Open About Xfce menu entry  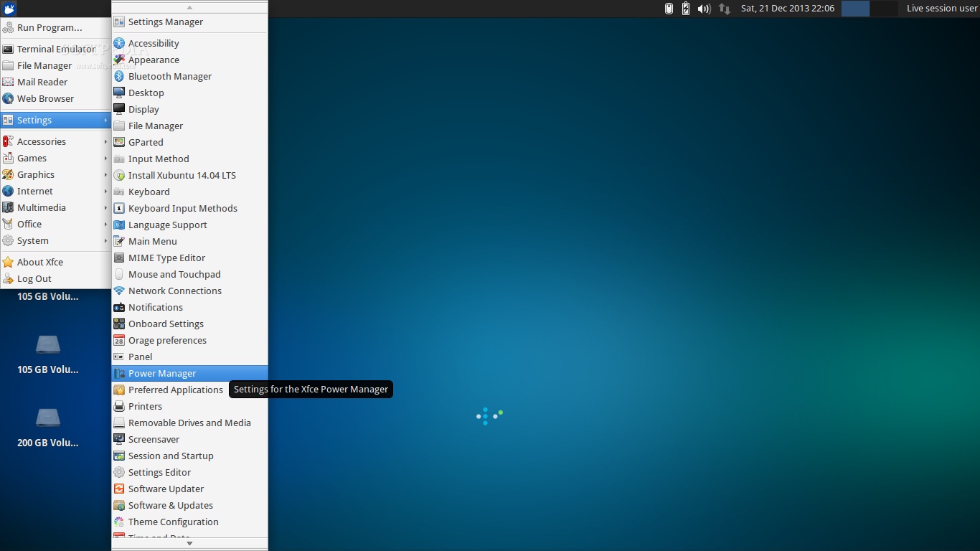coord(55,262)
